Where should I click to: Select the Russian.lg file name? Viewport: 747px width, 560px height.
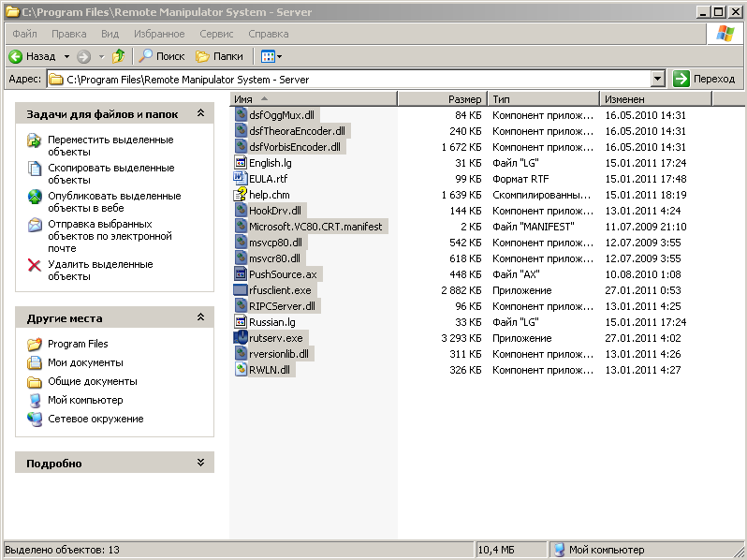[272, 322]
